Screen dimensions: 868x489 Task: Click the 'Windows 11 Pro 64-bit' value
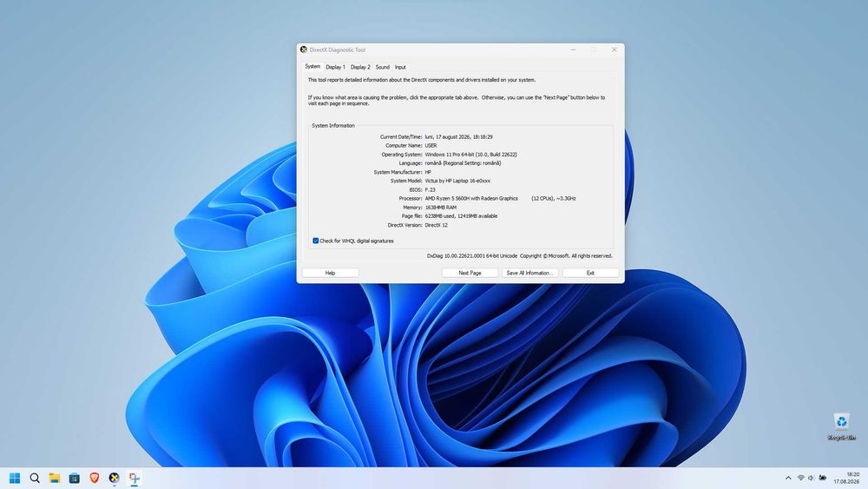pyautogui.click(x=471, y=155)
